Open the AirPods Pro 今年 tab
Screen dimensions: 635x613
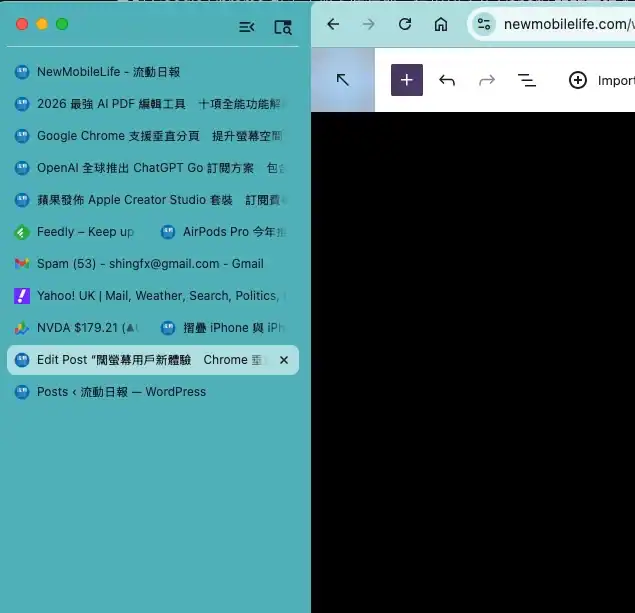coord(226,232)
